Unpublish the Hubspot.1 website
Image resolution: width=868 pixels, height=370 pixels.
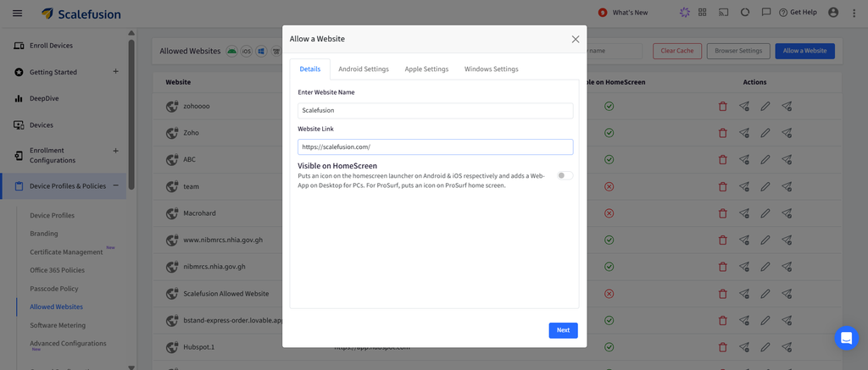pyautogui.click(x=744, y=347)
